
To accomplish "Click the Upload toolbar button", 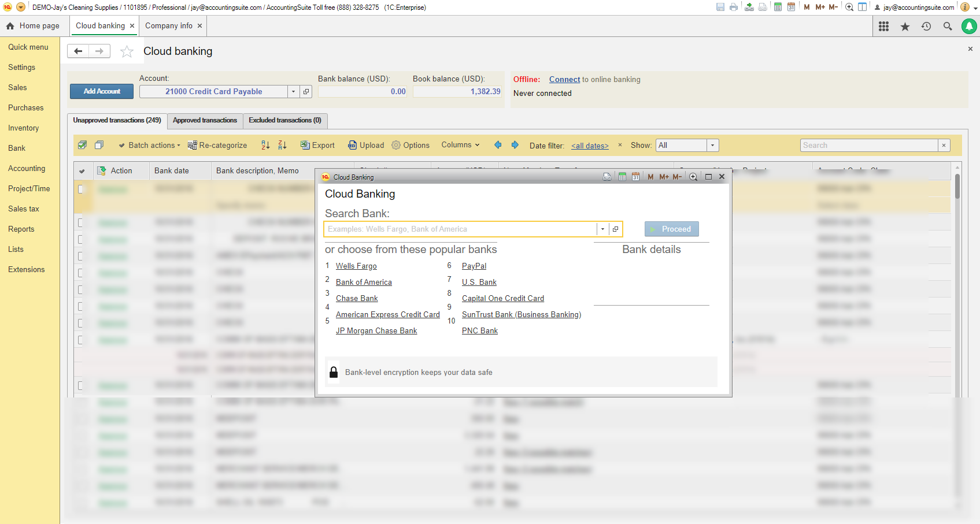I will tap(366, 145).
